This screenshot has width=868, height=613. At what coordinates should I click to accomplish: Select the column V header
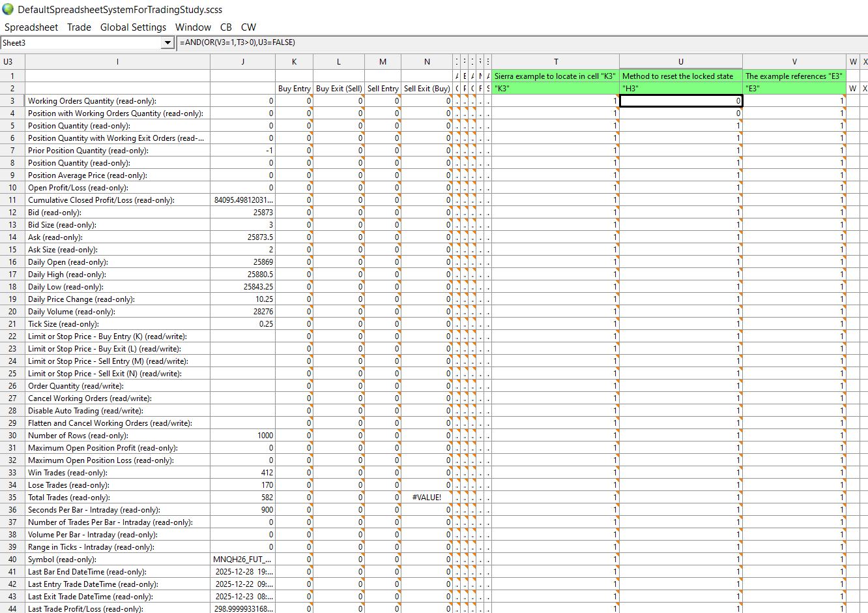tap(794, 62)
